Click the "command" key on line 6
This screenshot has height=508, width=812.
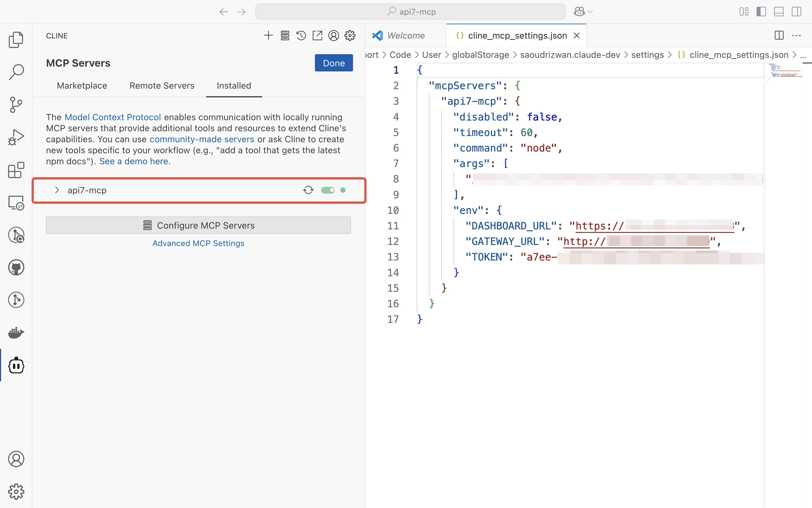(480, 148)
